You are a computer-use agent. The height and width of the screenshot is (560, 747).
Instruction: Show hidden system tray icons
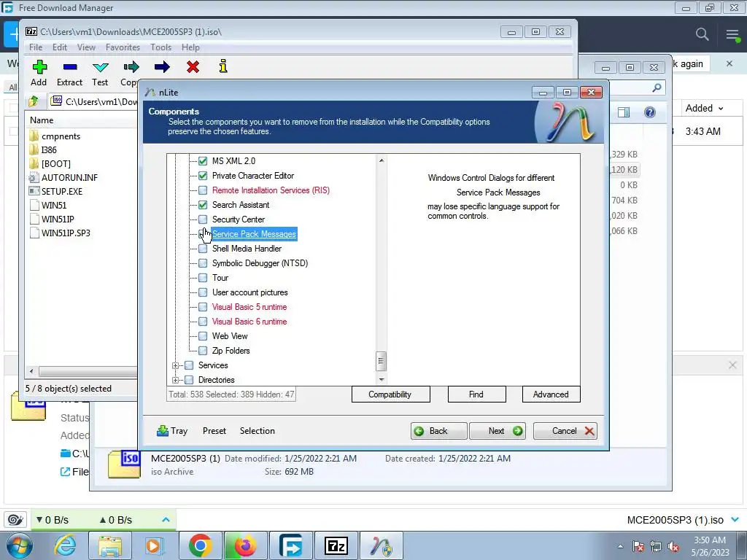tap(620, 546)
